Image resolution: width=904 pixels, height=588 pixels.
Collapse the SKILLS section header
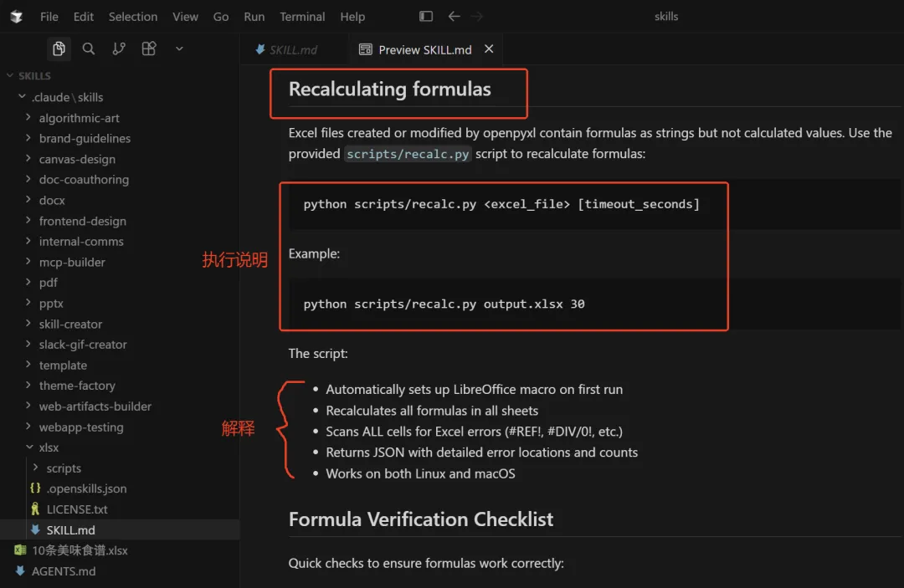[x=34, y=76]
